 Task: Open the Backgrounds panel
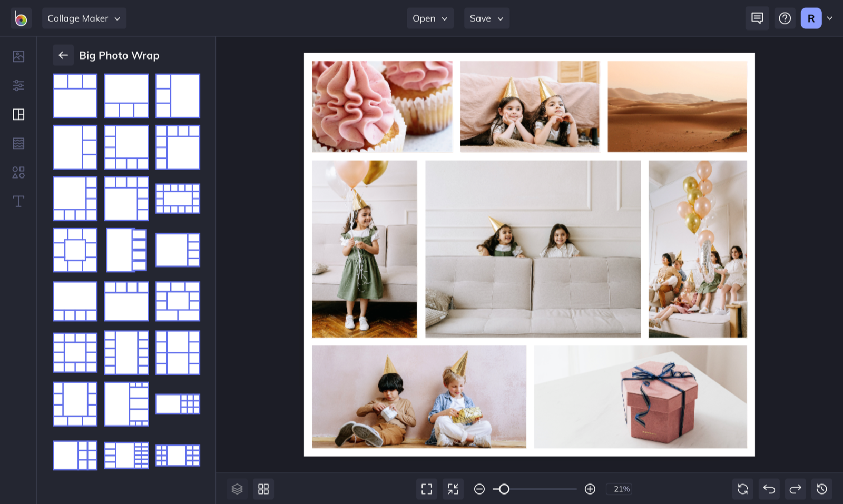click(x=18, y=143)
